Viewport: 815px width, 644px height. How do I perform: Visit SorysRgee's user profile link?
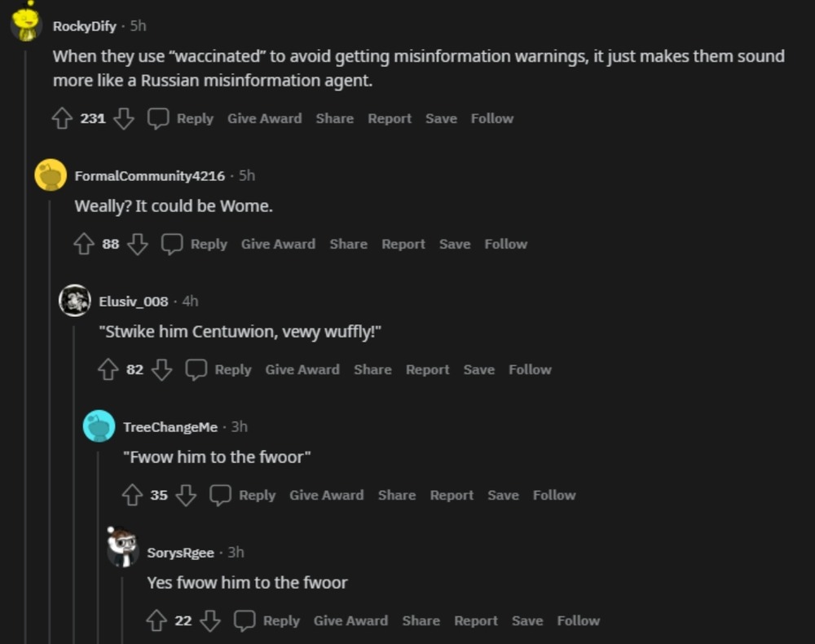pos(180,553)
